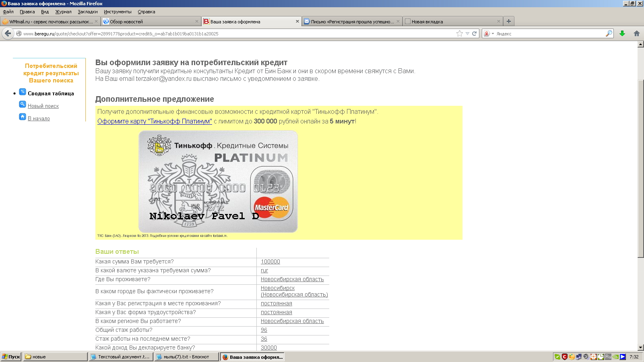Reload the page with the refresh icon

[x=475, y=34]
